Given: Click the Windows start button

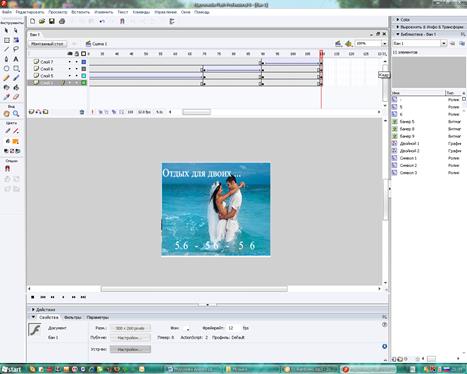Looking at the screenshot, I should (x=12, y=369).
